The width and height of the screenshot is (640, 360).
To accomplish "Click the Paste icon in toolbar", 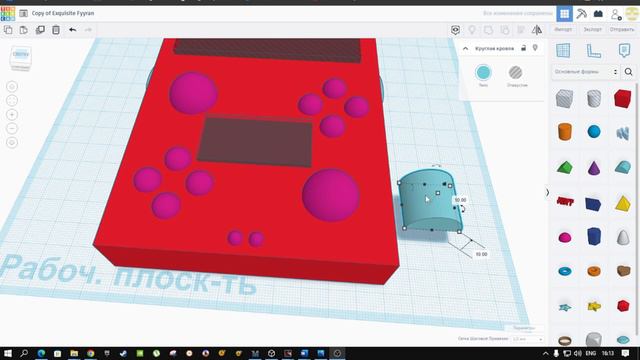I will (24, 30).
